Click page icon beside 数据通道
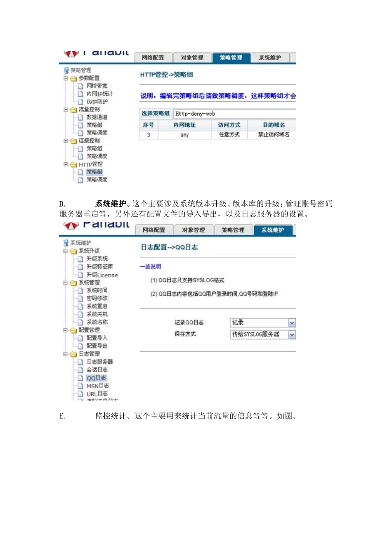Viewport: 392px width, 555px height. pos(81,117)
